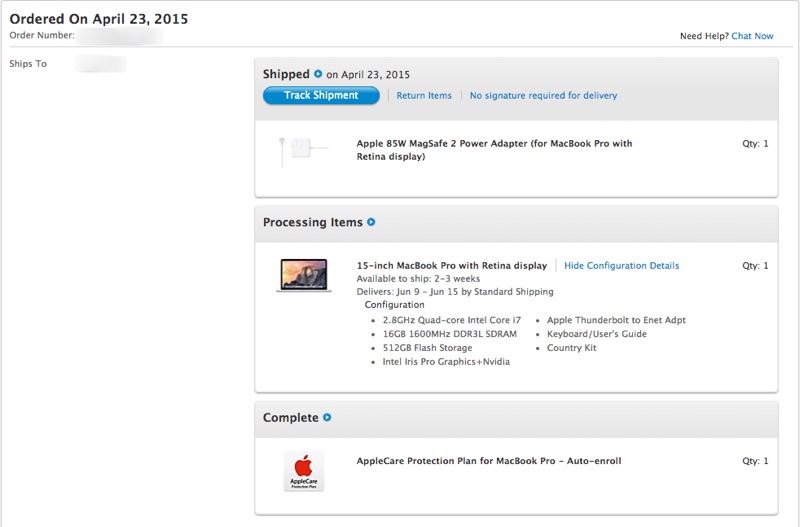This screenshot has height=527, width=800.
Task: Click the blue arrow icon beside Complete
Action: [x=327, y=417]
